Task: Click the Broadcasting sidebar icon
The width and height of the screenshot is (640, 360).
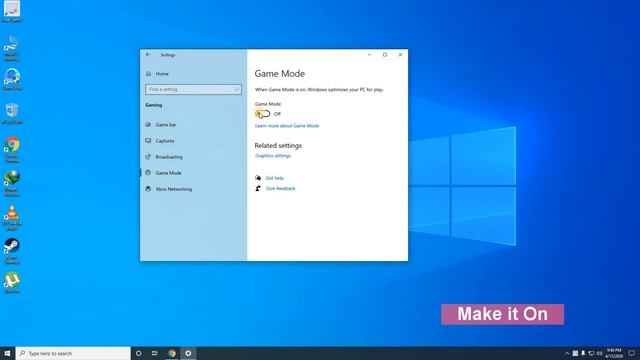Action: (x=148, y=157)
